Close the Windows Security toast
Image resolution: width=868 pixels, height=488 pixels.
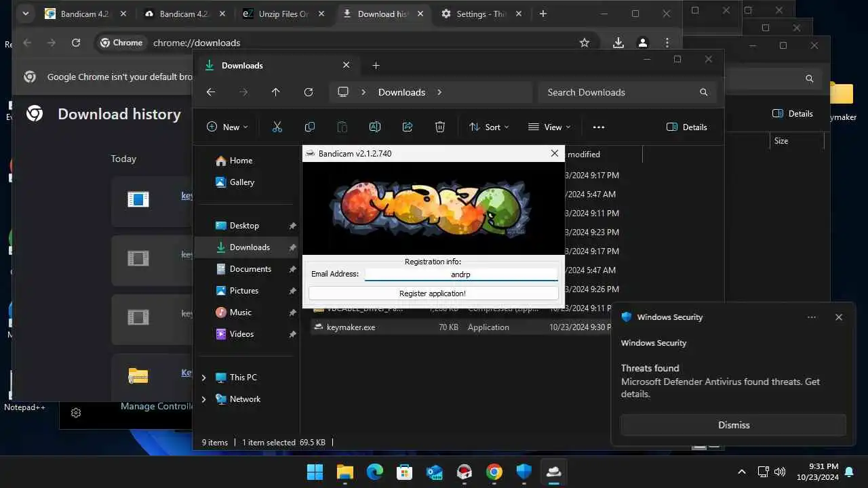coord(839,317)
